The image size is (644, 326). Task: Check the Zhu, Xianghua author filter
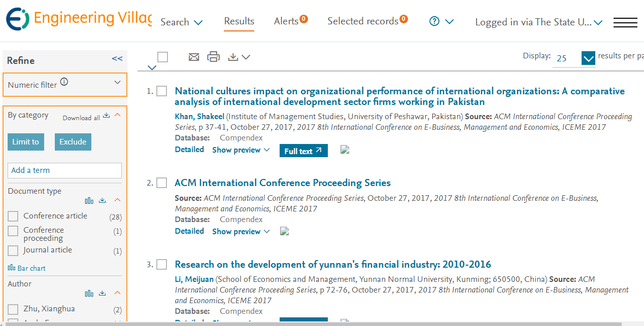[13, 309]
